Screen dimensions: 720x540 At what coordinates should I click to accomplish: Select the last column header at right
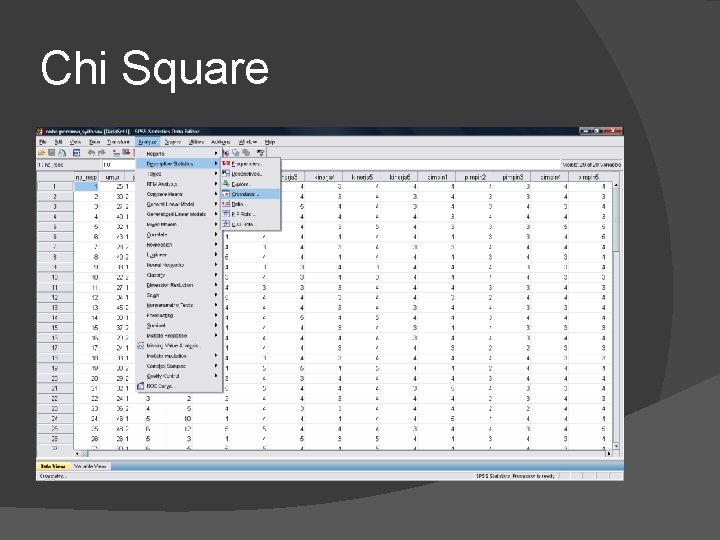tap(589, 177)
